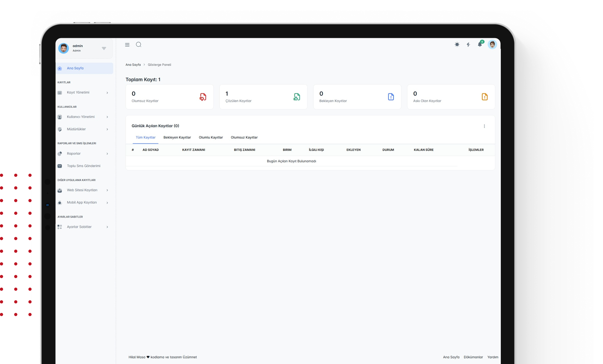The width and height of the screenshot is (603, 364).
Task: Click the orange Askı Olan Kayıtlar file icon
Action: click(x=485, y=97)
